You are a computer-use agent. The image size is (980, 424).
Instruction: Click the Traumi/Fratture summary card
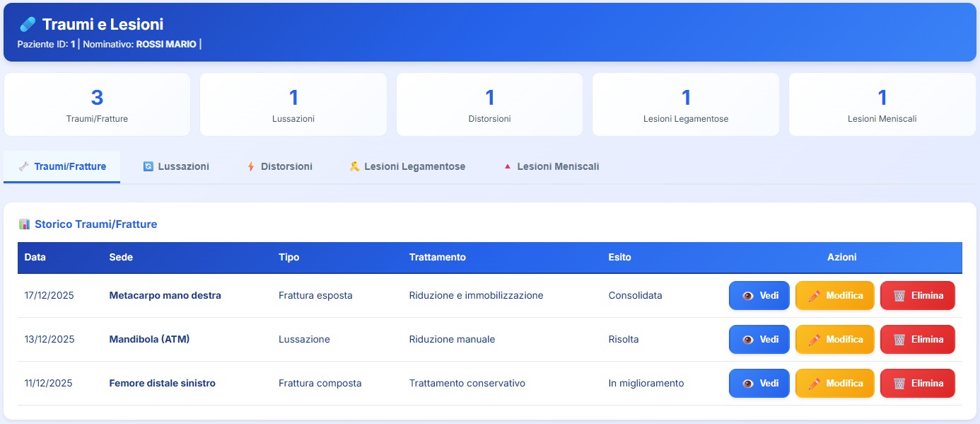97,105
